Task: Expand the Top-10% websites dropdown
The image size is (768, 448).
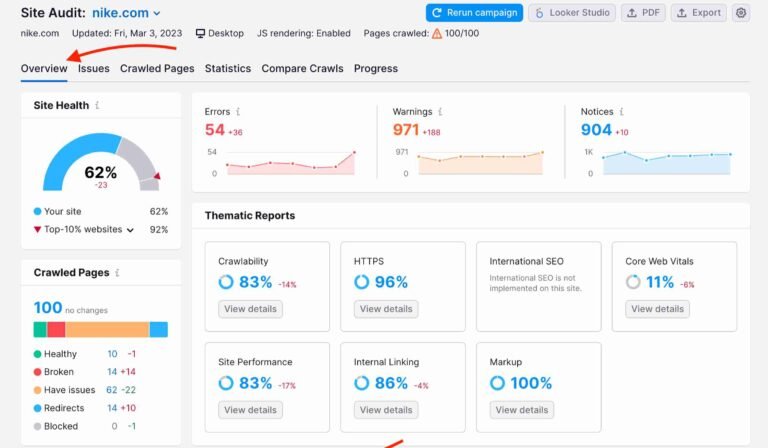Action: 129,230
